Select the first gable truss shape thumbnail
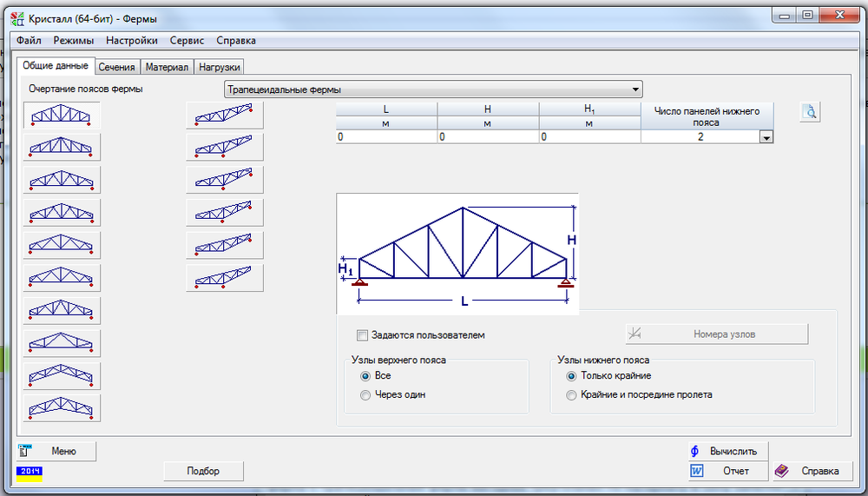The width and height of the screenshot is (868, 496). (x=62, y=115)
